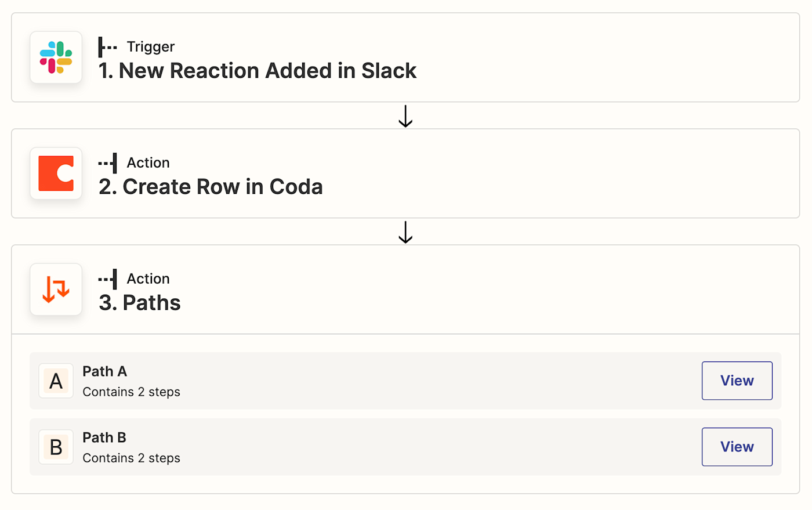Screen dimensions: 812x510
Task: Click Path A's Contains 2 steps text
Action: [x=131, y=392]
